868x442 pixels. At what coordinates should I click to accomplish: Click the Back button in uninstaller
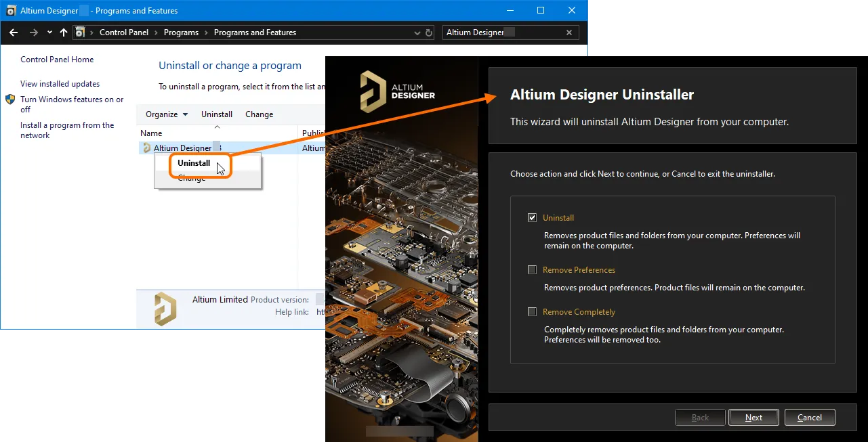point(700,418)
